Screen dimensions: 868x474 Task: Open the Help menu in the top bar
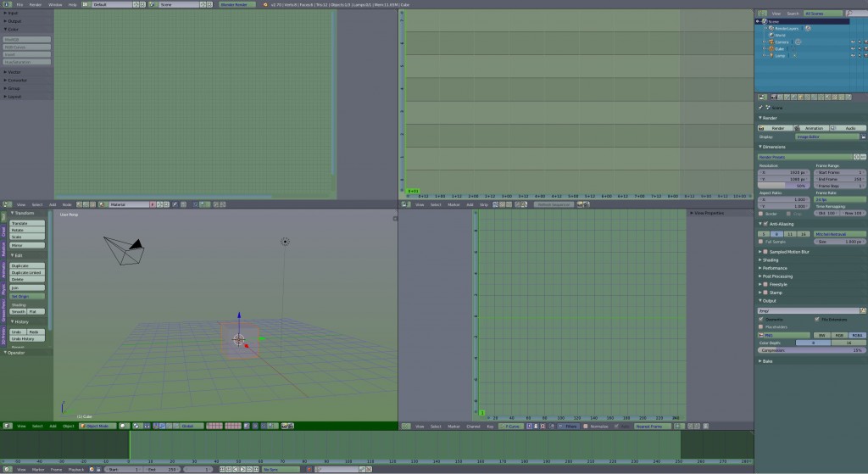pyautogui.click(x=72, y=4)
